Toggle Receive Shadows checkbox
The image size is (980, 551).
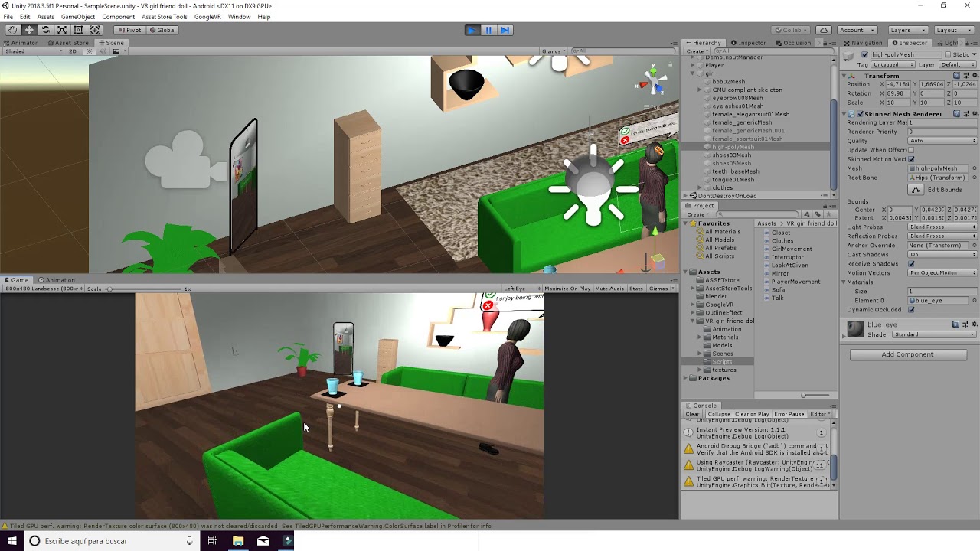pos(911,264)
